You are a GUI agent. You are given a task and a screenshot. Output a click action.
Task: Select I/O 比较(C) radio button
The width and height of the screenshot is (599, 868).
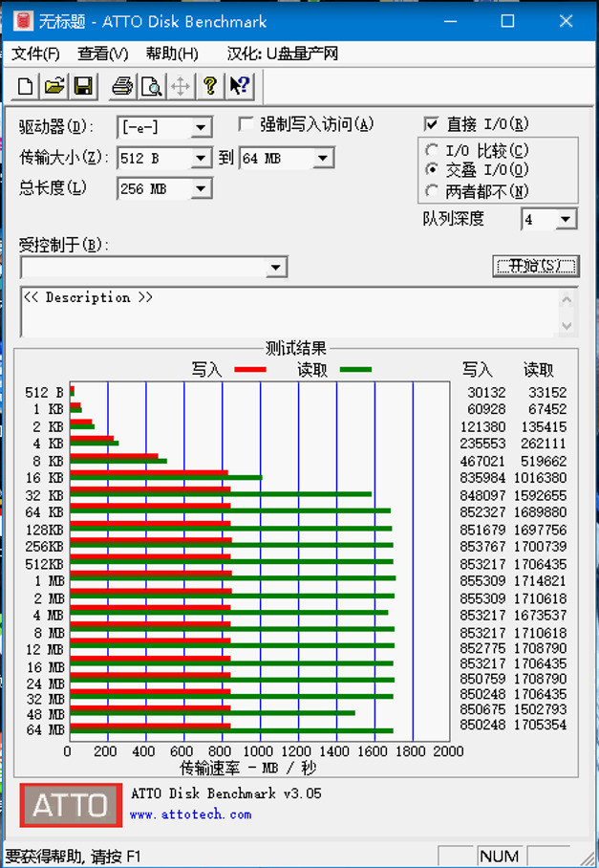(x=432, y=150)
